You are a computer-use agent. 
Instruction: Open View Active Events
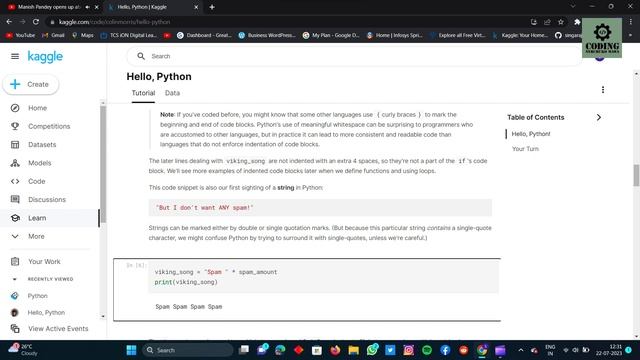58,329
